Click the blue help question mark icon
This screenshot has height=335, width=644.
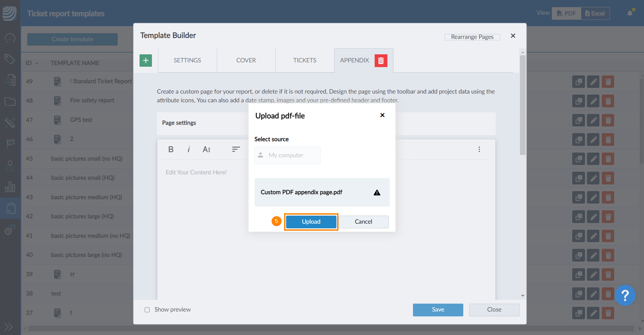[625, 295]
